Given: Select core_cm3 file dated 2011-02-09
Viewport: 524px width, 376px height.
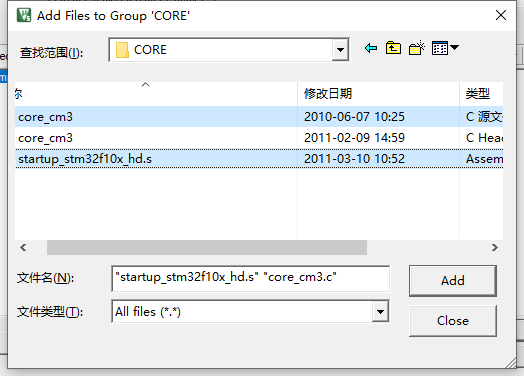Looking at the screenshot, I should (x=259, y=138).
